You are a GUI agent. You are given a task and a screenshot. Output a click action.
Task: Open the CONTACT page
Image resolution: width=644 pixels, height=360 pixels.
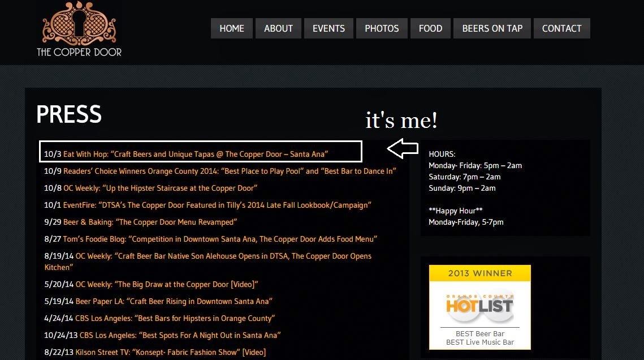coord(562,28)
